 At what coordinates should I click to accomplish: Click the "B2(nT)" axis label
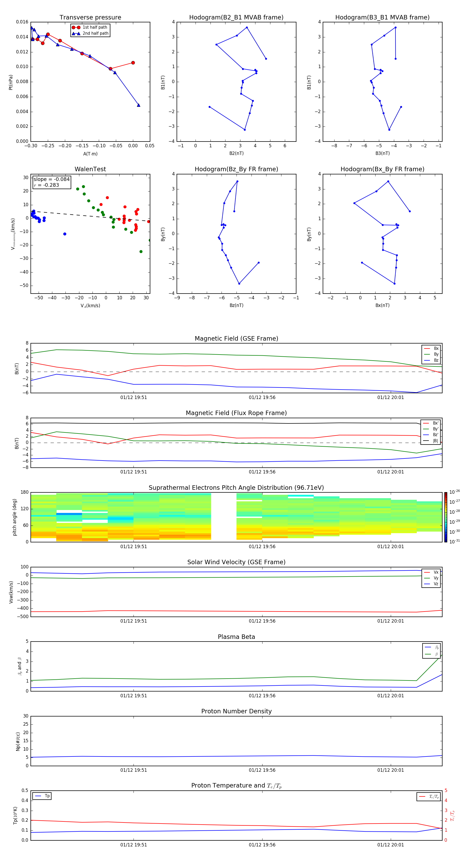(236, 153)
